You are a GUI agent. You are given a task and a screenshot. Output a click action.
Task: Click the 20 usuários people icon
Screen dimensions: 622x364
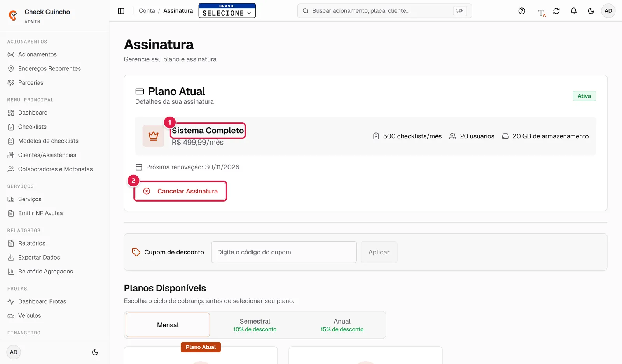pyautogui.click(x=453, y=136)
